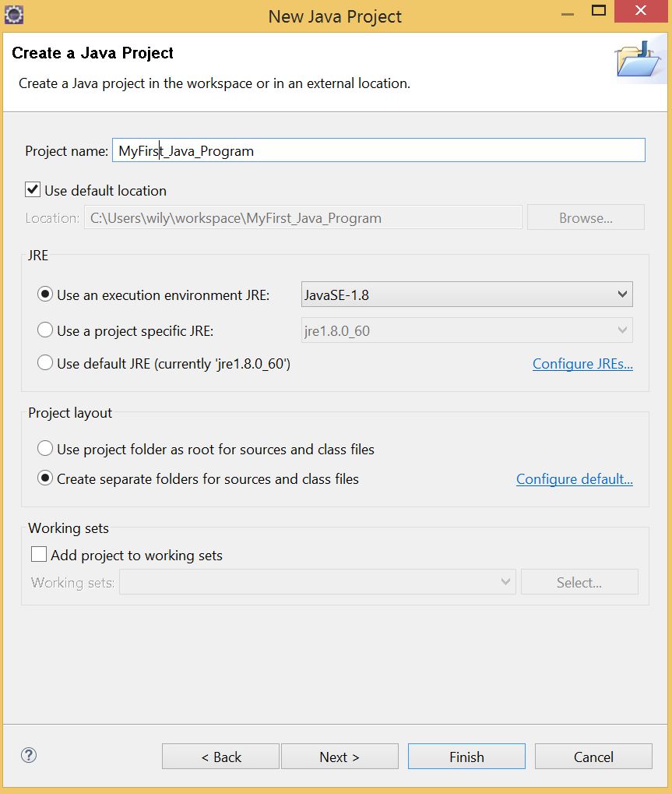Enable the Use default location checkbox
672x794 pixels.
pos(33,189)
